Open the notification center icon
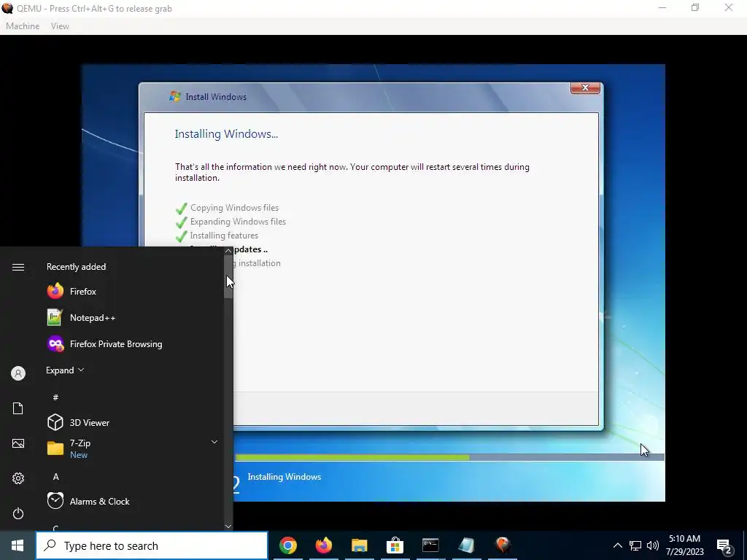Image resolution: width=747 pixels, height=560 pixels. pos(724,547)
